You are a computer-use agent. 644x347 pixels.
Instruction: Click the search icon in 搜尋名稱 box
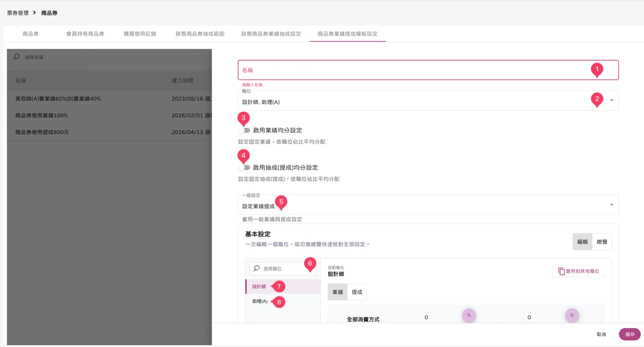pos(17,56)
